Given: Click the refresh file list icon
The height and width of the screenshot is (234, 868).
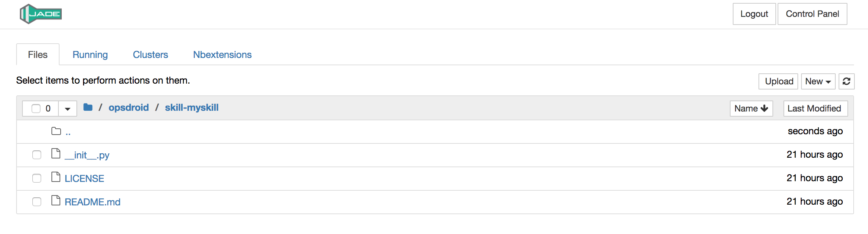Looking at the screenshot, I should [846, 81].
